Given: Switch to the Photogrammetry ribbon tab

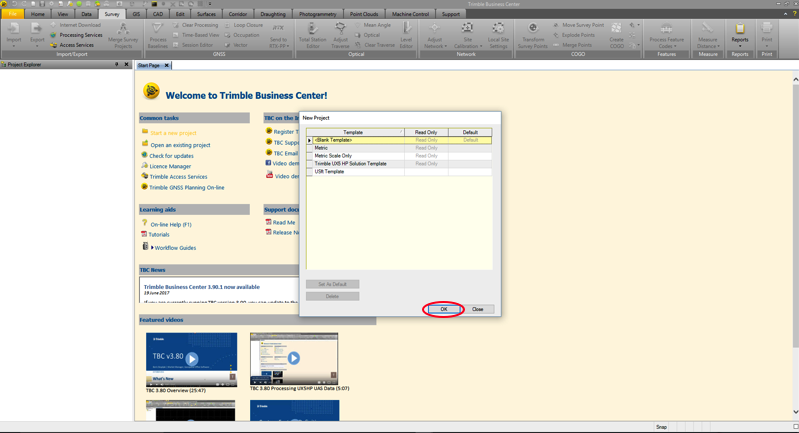Looking at the screenshot, I should (x=317, y=14).
